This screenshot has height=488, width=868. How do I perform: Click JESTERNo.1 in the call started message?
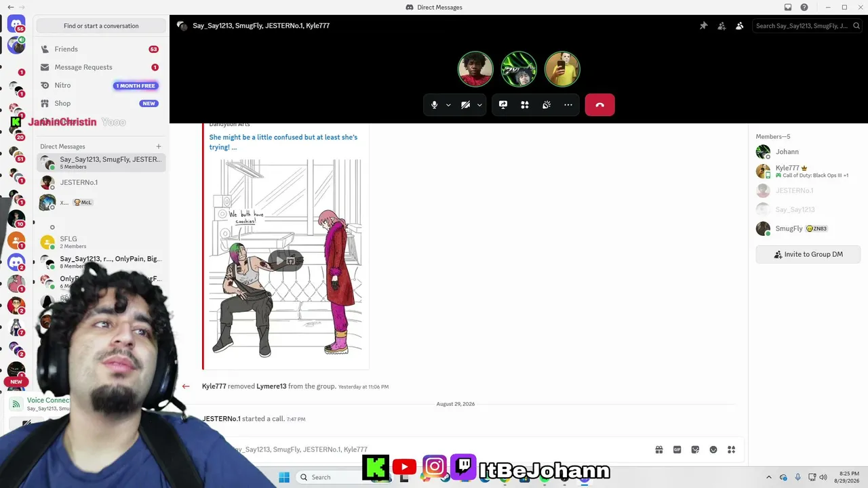221,419
